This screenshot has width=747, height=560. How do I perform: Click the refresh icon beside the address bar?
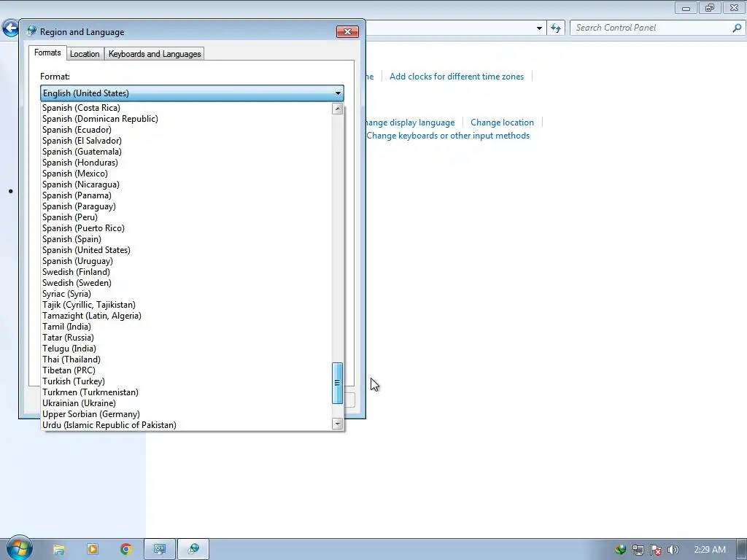pyautogui.click(x=555, y=28)
